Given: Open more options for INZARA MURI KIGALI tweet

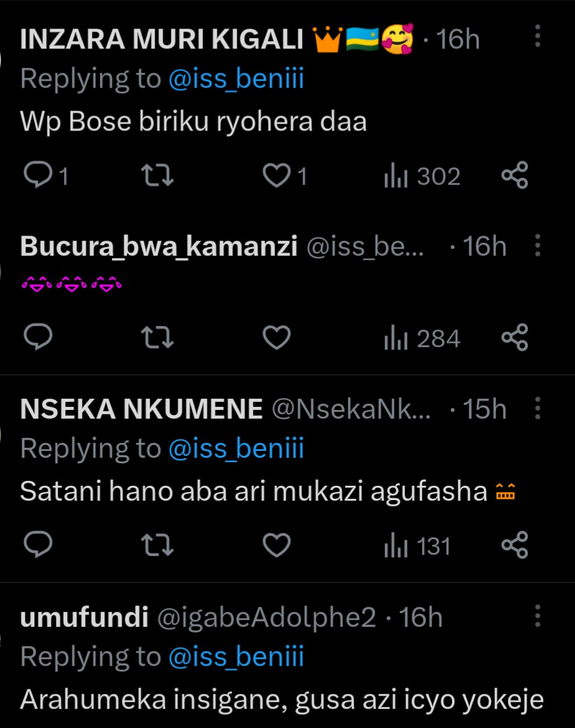Looking at the screenshot, I should coord(538,37).
